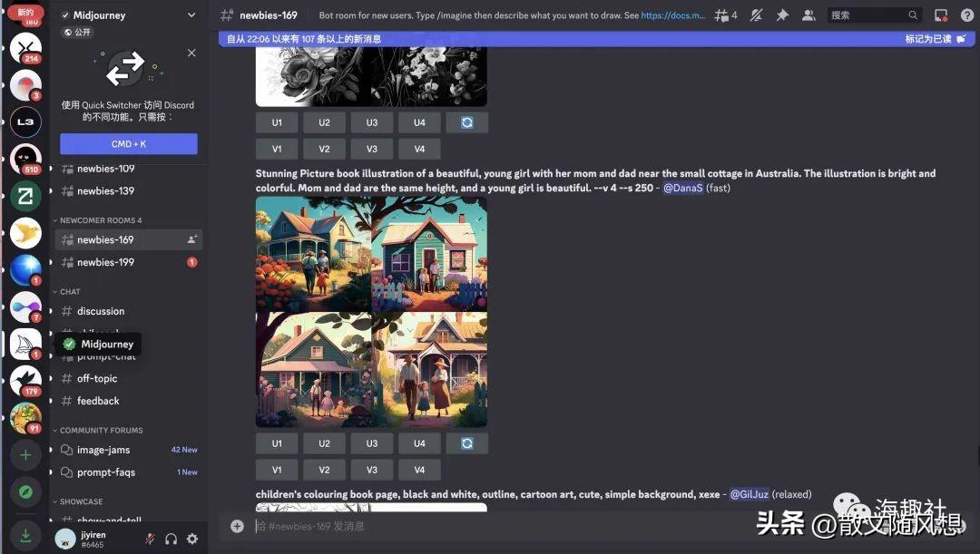Open the Midjourney server dropdown menu

191,15
